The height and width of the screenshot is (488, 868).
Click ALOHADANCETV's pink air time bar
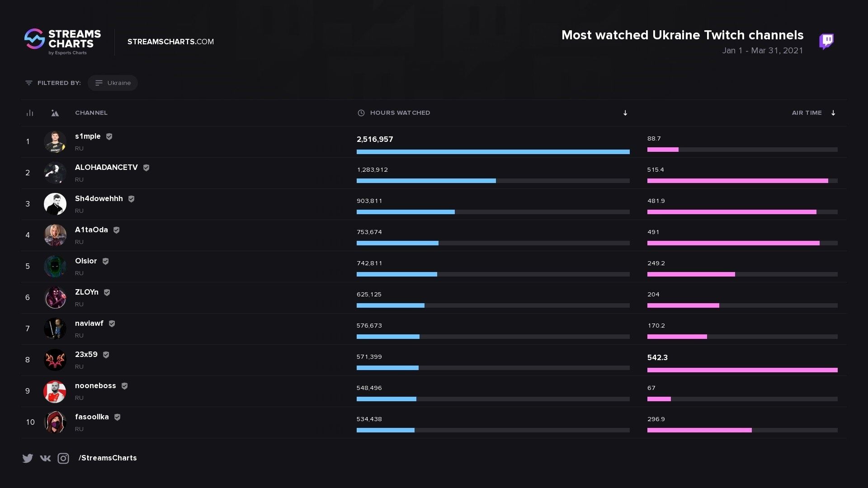738,181
